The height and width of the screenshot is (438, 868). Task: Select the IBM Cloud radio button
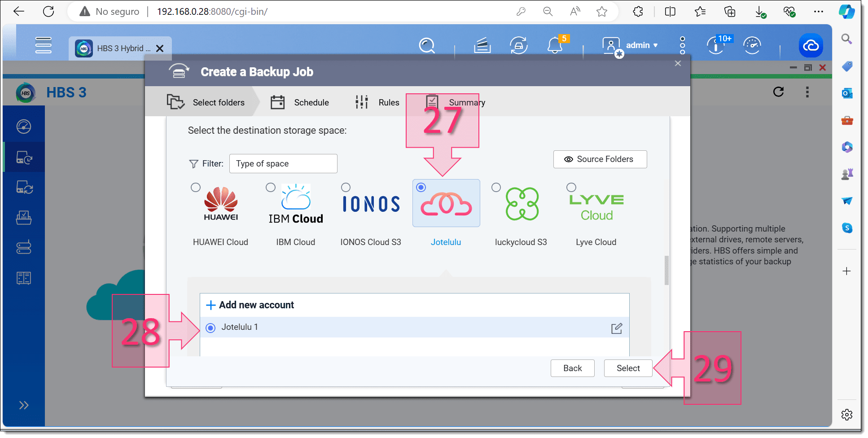click(x=271, y=188)
